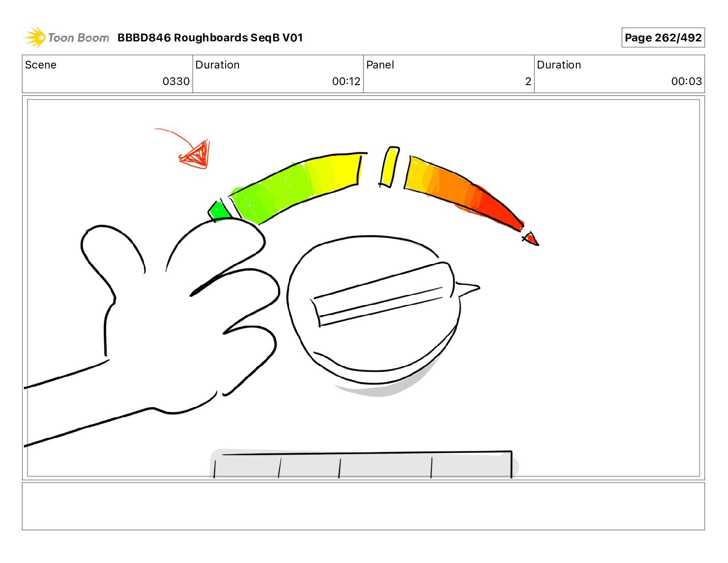Click the 'Scene' header label

pyautogui.click(x=41, y=65)
